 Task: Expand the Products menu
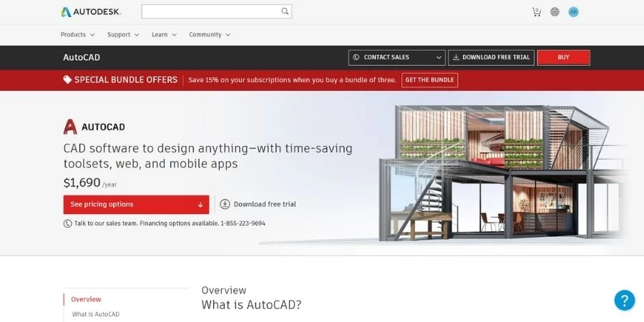coord(77,34)
